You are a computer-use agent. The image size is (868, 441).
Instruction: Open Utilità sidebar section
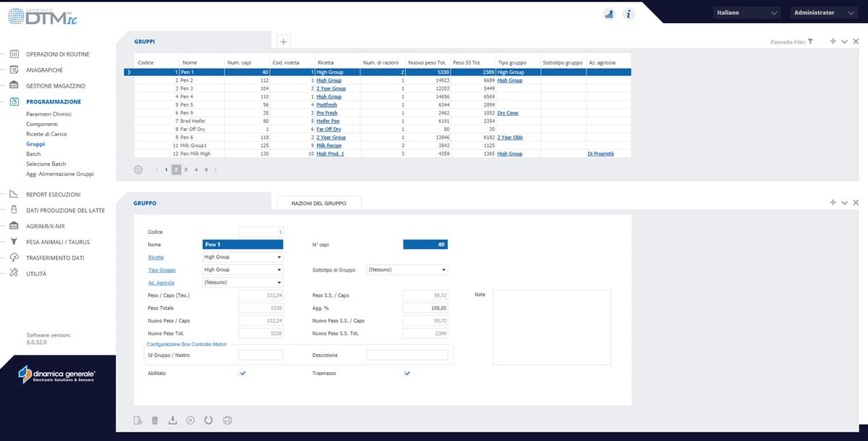point(36,274)
